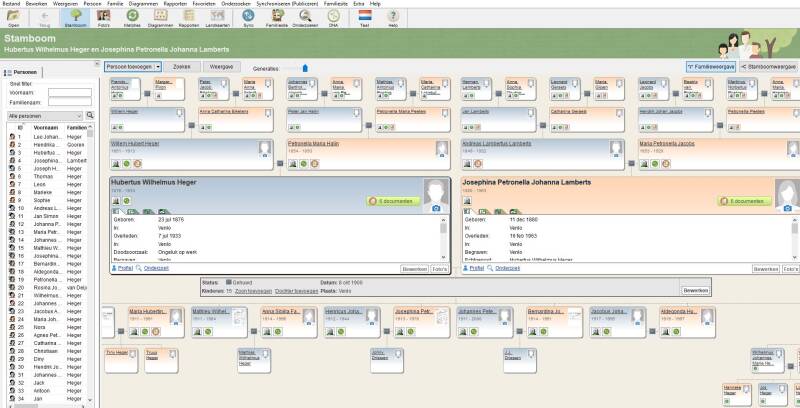Click tree icon on Hubertus Wilhelmus Heger card
This screenshot has width=800, height=408.
pos(116,201)
